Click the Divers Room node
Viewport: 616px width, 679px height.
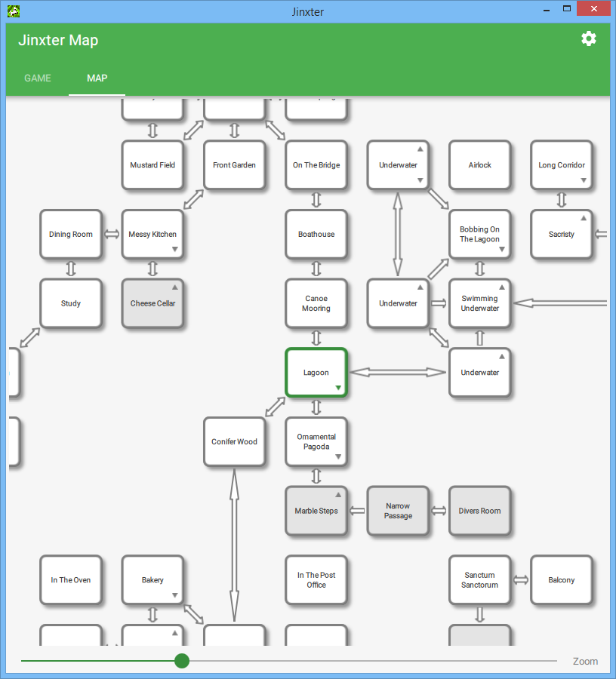[479, 511]
